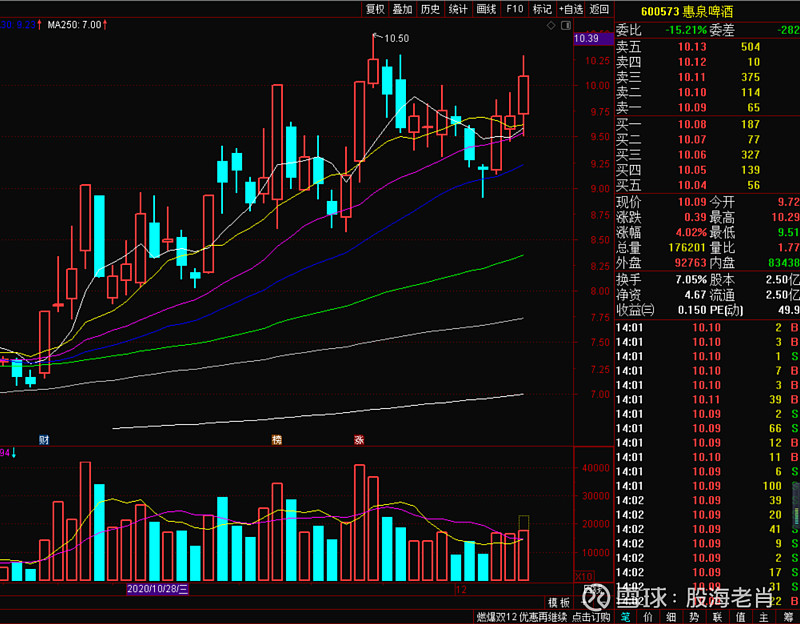Screen dimensions: 800x624
Task: Switch to the 笔 tab
Action: point(625,617)
